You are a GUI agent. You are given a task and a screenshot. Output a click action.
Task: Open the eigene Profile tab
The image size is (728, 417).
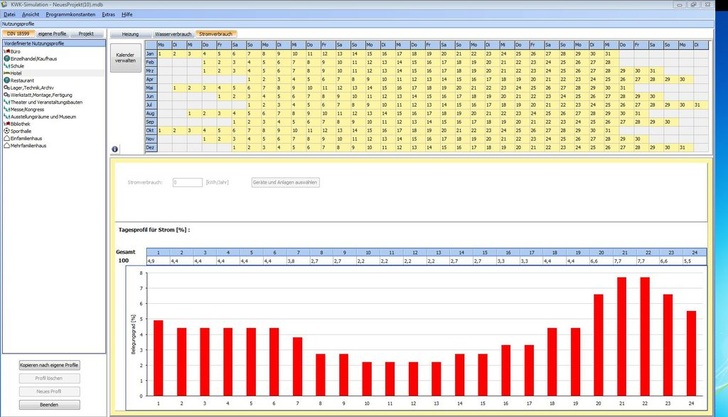51,34
